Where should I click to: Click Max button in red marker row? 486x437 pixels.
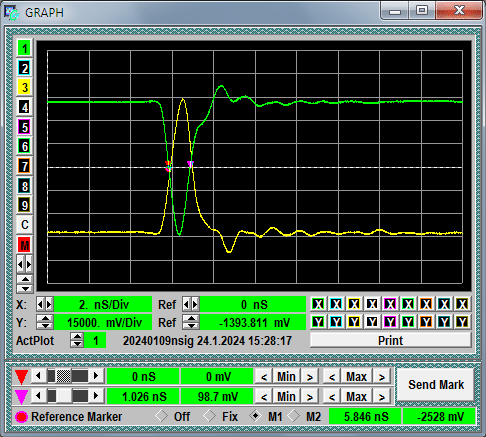[356, 377]
